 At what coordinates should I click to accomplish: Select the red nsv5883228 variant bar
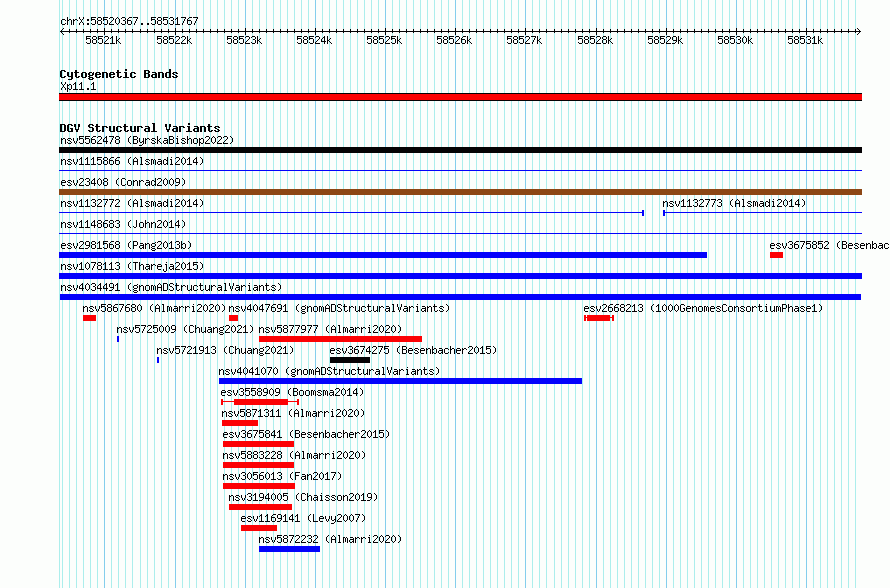click(x=258, y=465)
